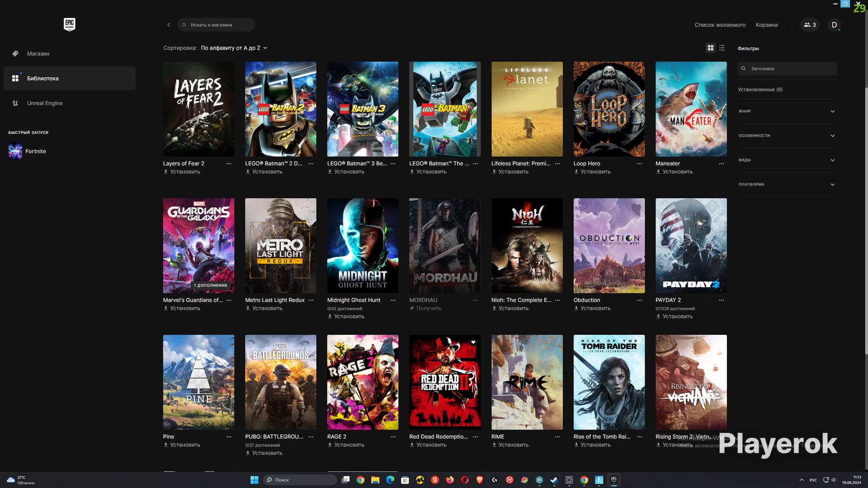Open the Список желаемого wishlist
Viewport: 868px width, 488px height.
pyautogui.click(x=720, y=25)
